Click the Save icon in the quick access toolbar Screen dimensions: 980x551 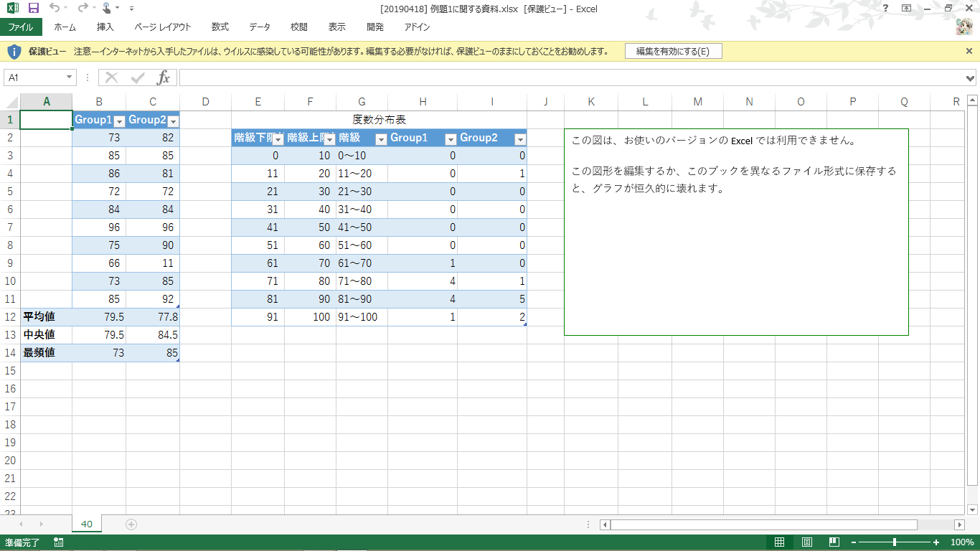33,9
